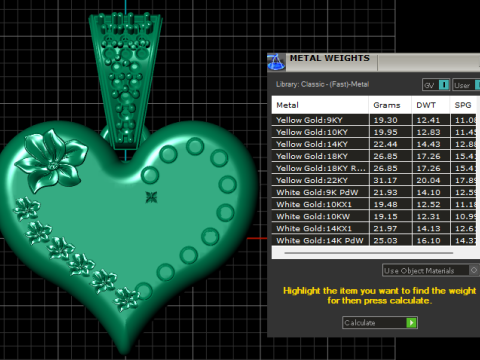This screenshot has height=360, width=480.
Task: Click the 20.04 DWT value
Action: point(428,180)
